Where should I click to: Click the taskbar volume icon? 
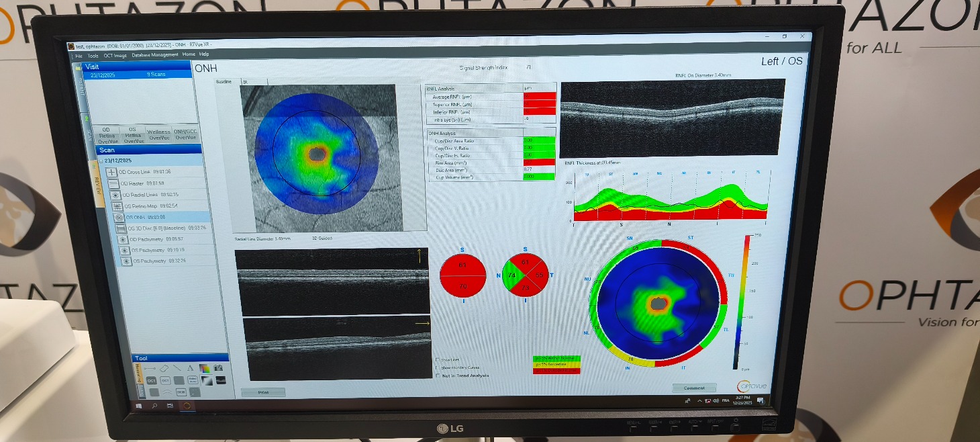tap(716, 400)
